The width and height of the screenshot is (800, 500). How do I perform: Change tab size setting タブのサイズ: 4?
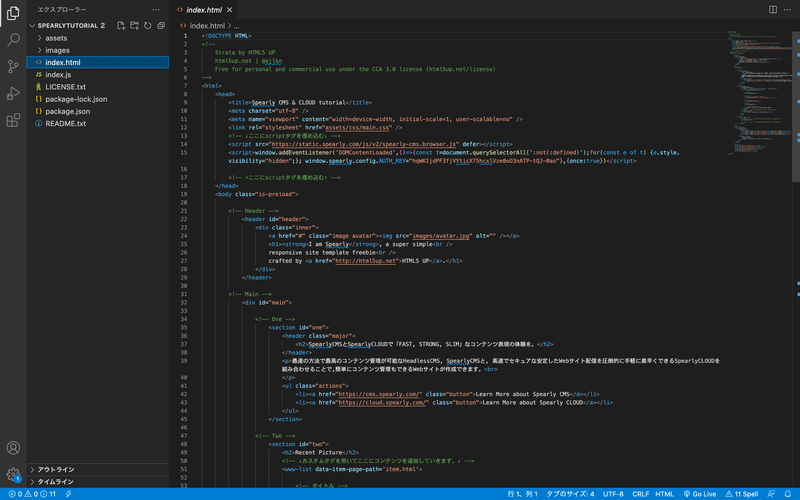570,494
